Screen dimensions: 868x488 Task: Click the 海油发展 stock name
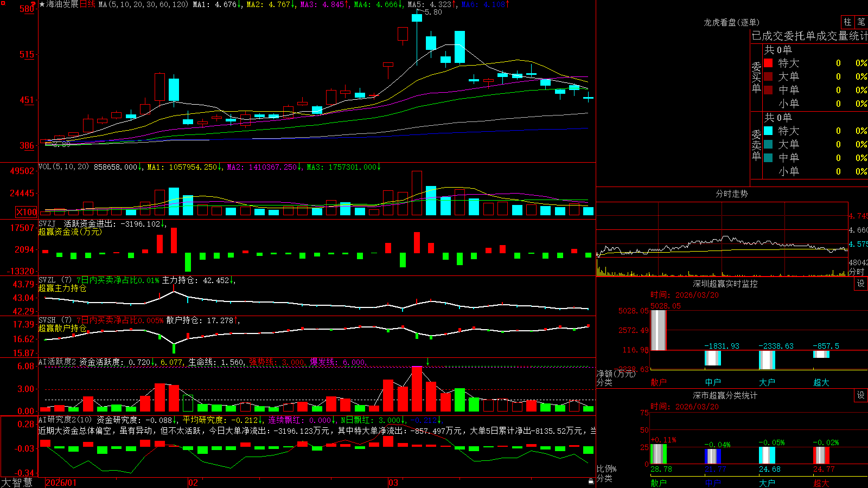click(x=62, y=4)
